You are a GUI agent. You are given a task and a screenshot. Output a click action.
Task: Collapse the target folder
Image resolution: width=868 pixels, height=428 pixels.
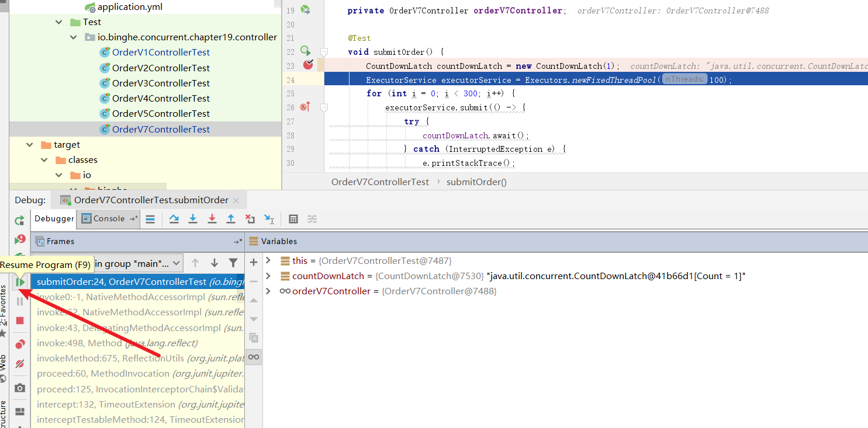(x=30, y=144)
